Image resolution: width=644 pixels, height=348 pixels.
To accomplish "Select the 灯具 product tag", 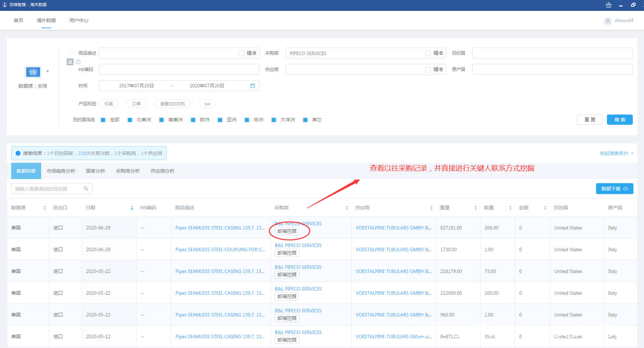I will [109, 104].
